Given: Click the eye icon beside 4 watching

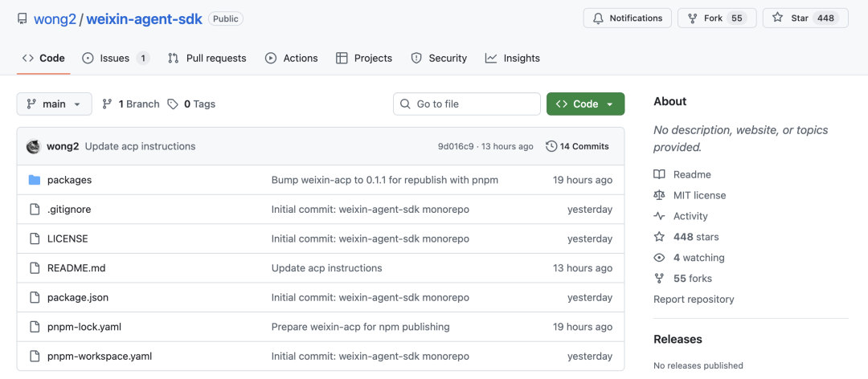Looking at the screenshot, I should click(659, 257).
